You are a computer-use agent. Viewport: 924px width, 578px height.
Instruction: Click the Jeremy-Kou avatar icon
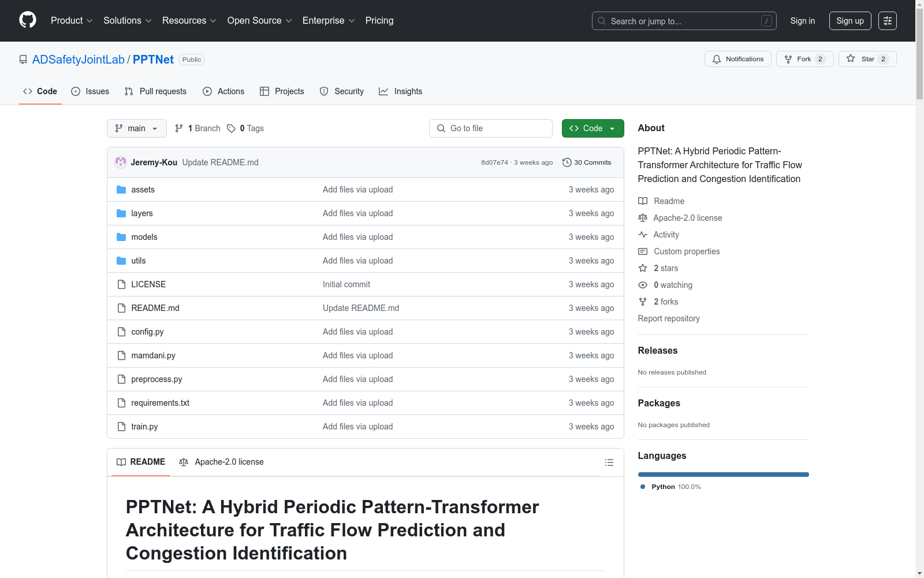(121, 162)
